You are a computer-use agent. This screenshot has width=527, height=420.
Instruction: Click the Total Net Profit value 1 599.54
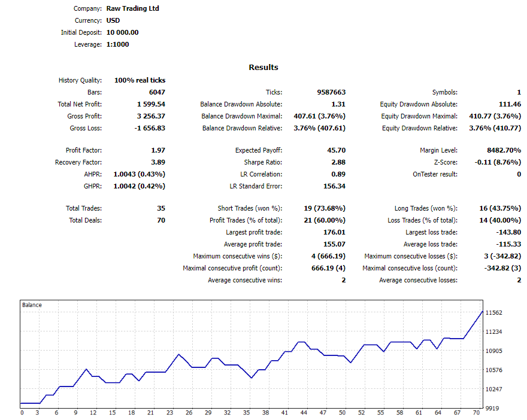[x=151, y=105]
